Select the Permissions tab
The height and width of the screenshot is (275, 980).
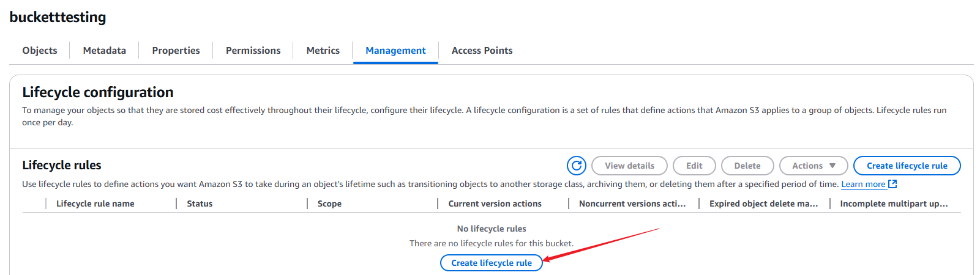click(x=253, y=51)
